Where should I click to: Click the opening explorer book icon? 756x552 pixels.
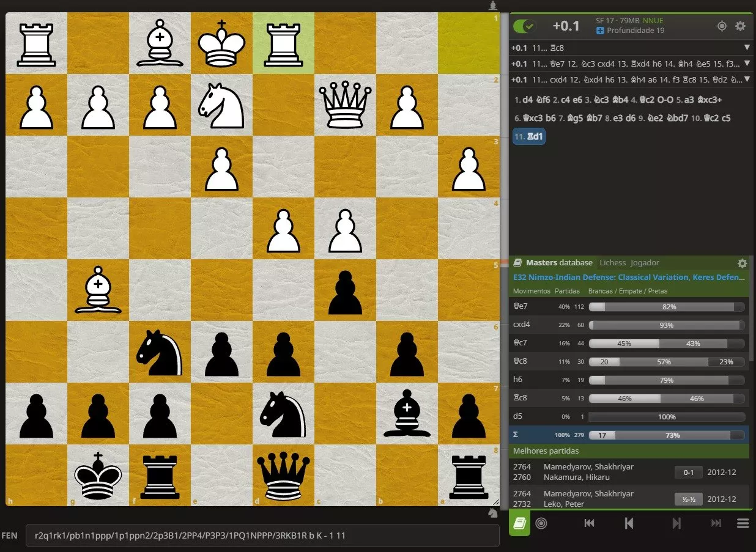pos(519,523)
